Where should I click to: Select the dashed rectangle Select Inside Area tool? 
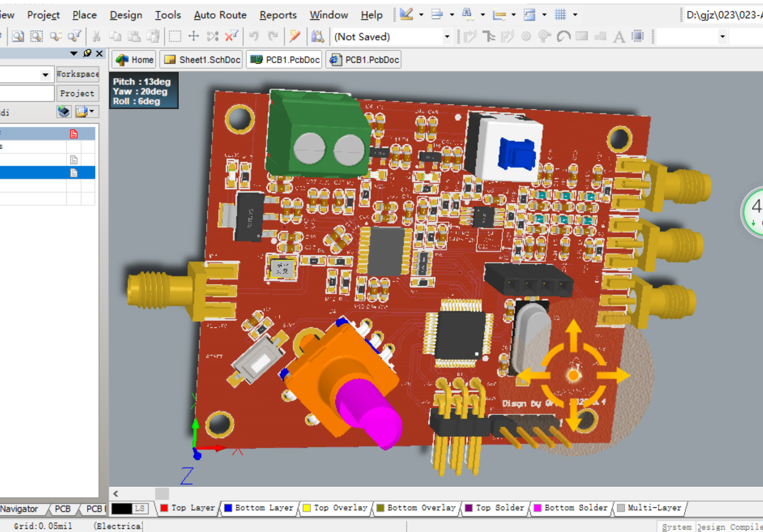pos(175,37)
